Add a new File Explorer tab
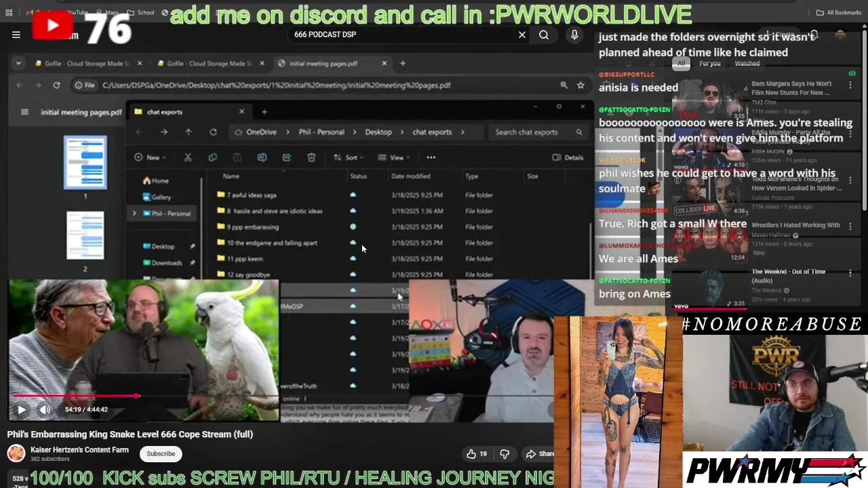This screenshot has height=488, width=868. click(x=264, y=112)
